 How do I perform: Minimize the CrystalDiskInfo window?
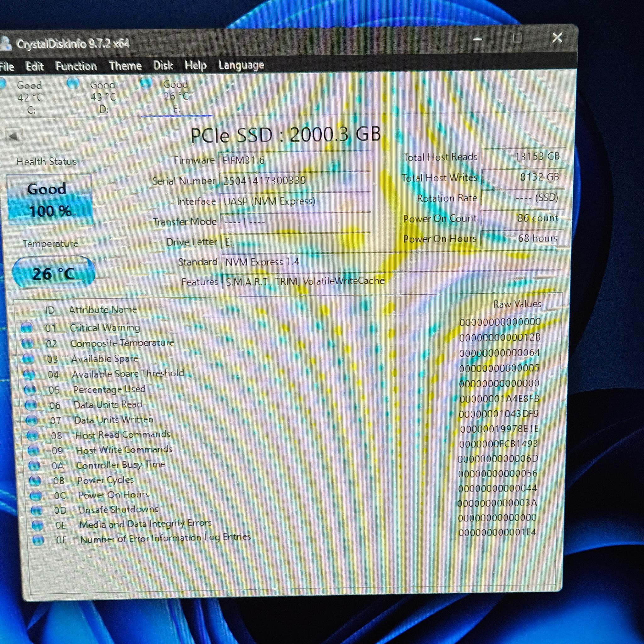coord(478,39)
